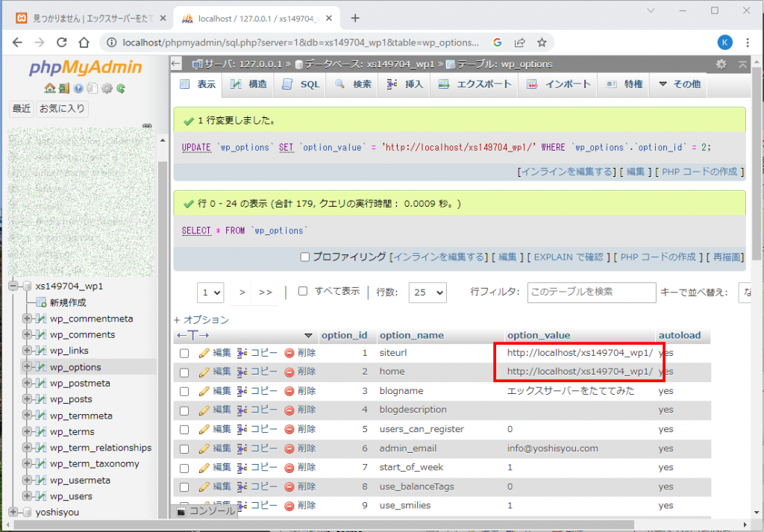The image size is (764, 532).
Task: Open the エクスポート tab
Action: pyautogui.click(x=475, y=84)
